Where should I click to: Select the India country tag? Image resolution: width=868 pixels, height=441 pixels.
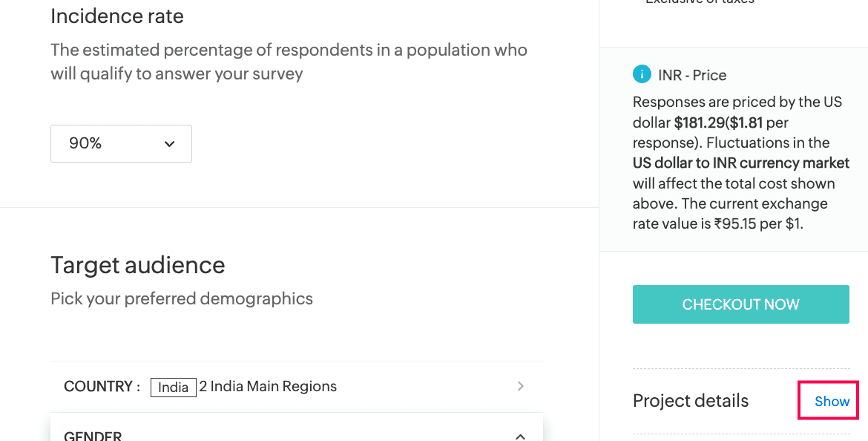pyautogui.click(x=174, y=388)
